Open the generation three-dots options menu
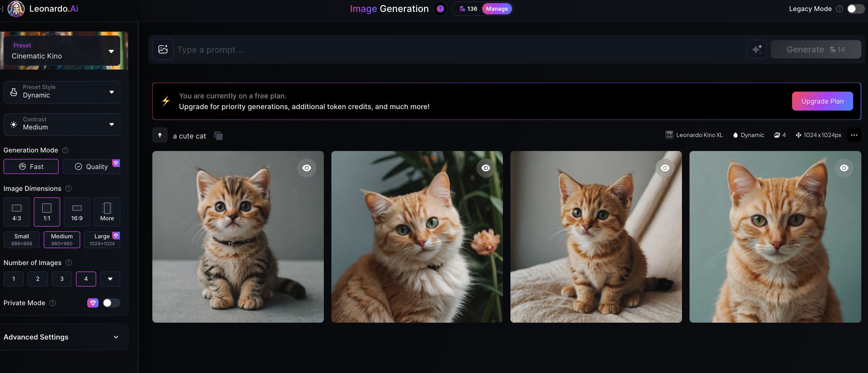Image resolution: width=868 pixels, height=373 pixels. [x=854, y=135]
